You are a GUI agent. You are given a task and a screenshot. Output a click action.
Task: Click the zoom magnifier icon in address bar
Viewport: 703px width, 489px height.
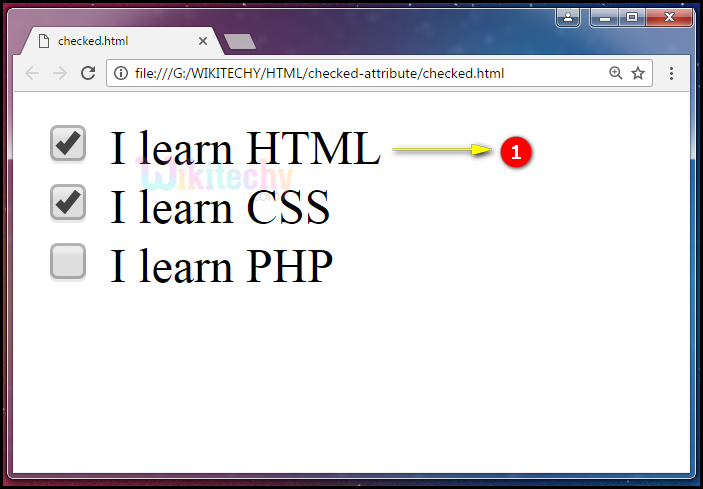coord(615,73)
